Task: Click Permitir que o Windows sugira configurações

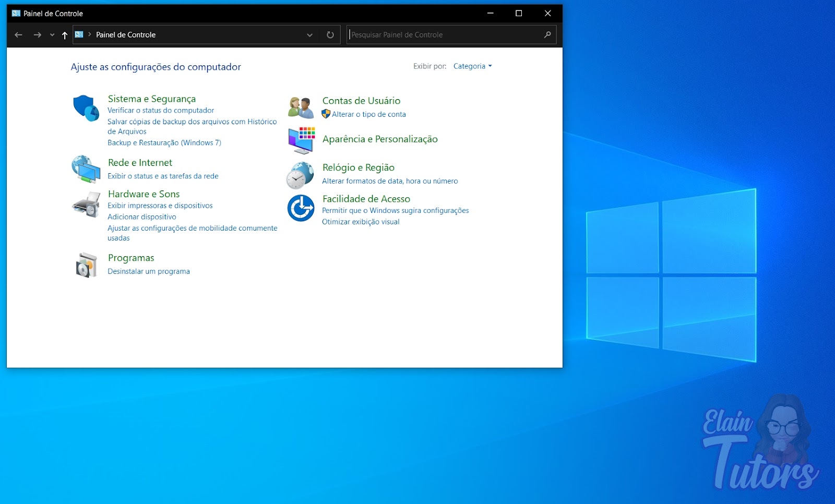Action: (x=396, y=211)
